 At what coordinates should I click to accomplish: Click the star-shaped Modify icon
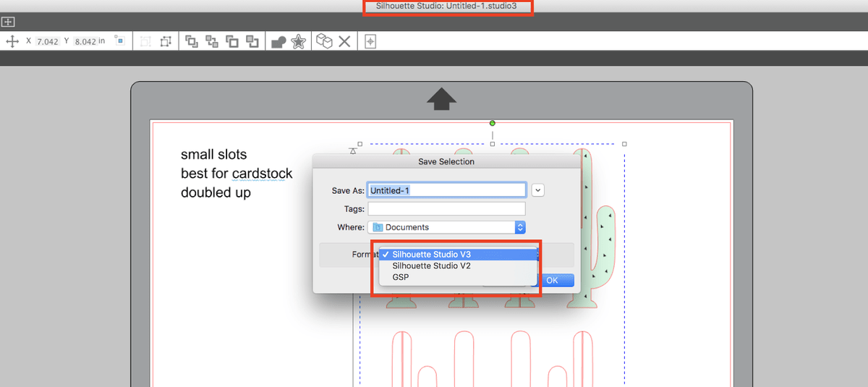coord(298,41)
